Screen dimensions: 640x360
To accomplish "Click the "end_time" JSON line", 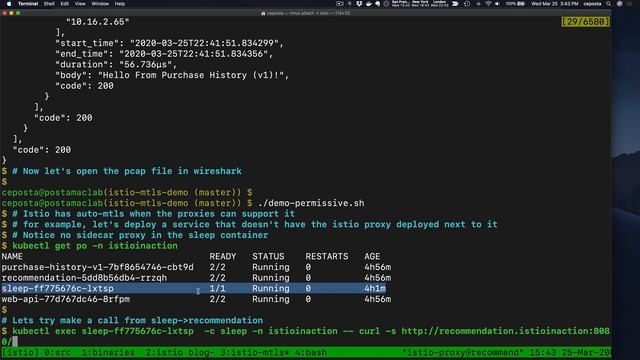I will click(164, 53).
